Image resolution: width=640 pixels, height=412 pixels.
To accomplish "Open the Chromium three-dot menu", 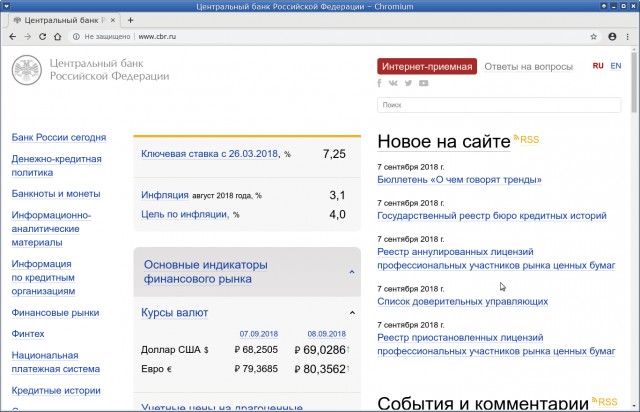I will (627, 37).
